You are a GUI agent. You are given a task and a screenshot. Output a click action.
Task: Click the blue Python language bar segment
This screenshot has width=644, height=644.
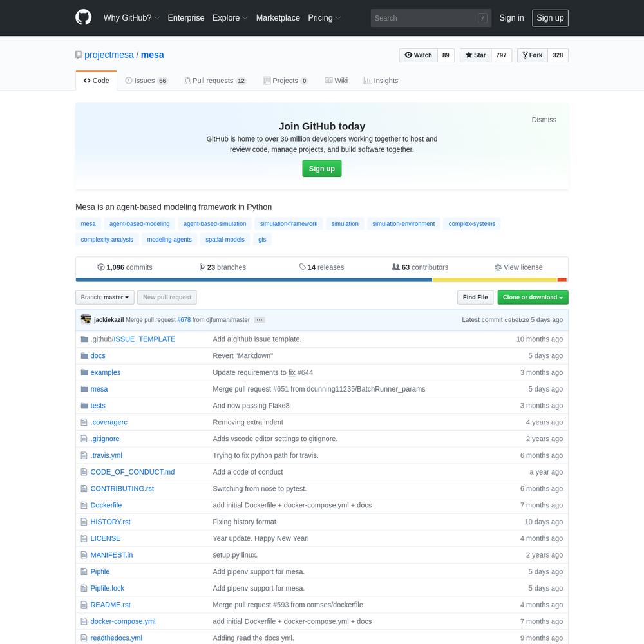[254, 280]
